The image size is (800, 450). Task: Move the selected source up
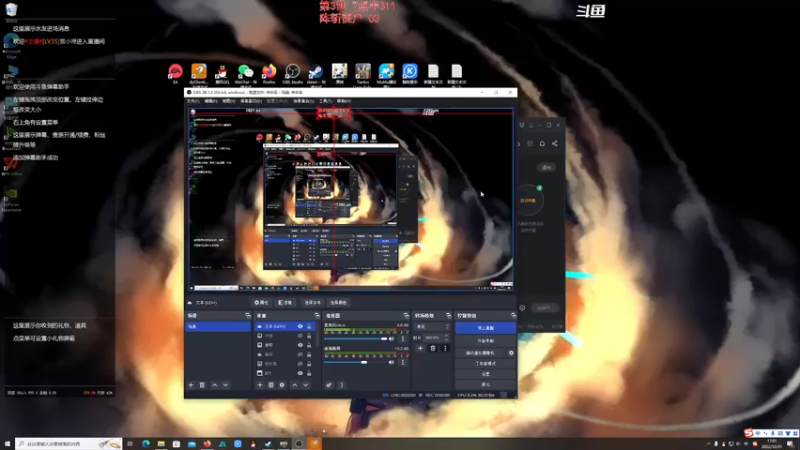tap(294, 385)
